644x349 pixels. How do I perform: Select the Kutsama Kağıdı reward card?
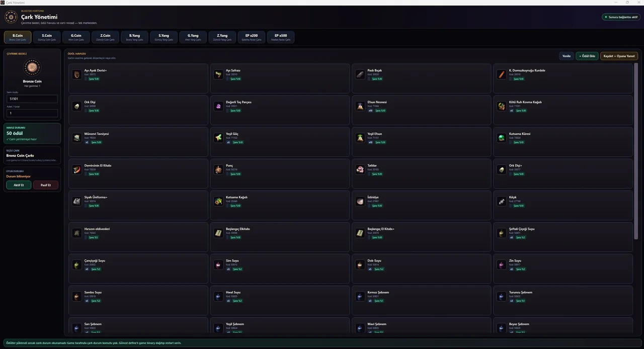[280, 205]
